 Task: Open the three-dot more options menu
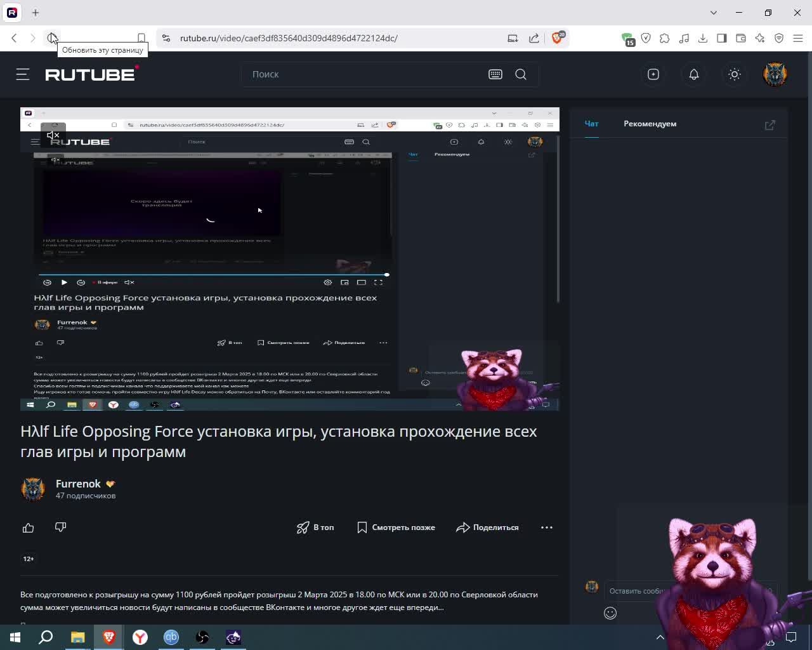(547, 527)
